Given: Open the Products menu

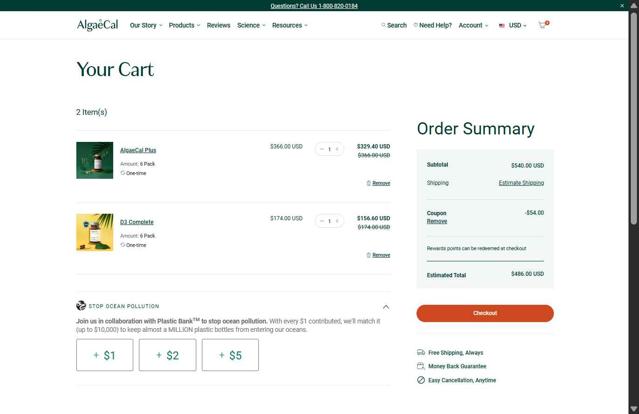Looking at the screenshot, I should (x=184, y=25).
